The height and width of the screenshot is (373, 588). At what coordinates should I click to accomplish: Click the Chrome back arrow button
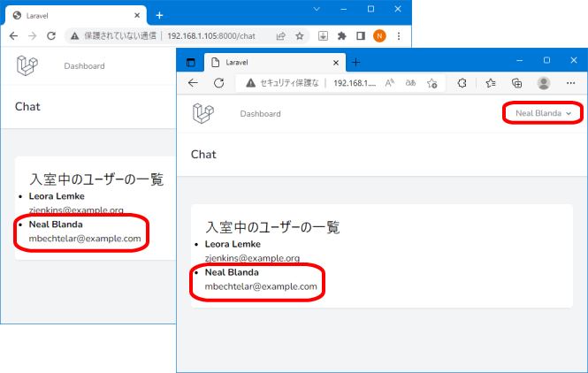[x=13, y=36]
